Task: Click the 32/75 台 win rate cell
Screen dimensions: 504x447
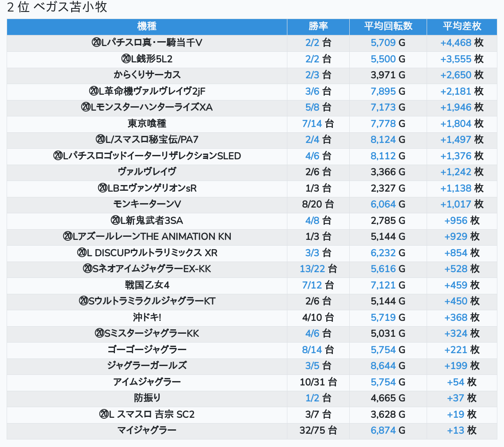Action: pos(318,430)
